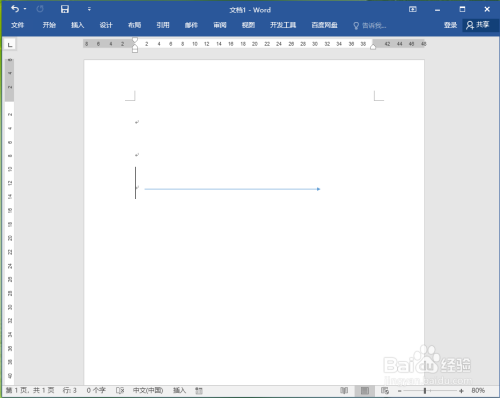Viewport: 500px width, 398px height.
Task: Click the spelling proofing check icon
Action: click(120, 390)
